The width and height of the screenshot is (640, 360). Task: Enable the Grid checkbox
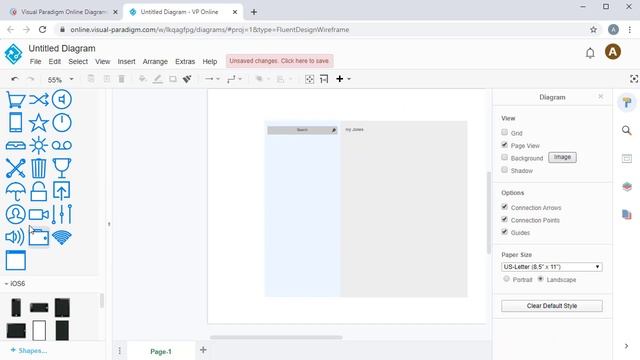(504, 132)
